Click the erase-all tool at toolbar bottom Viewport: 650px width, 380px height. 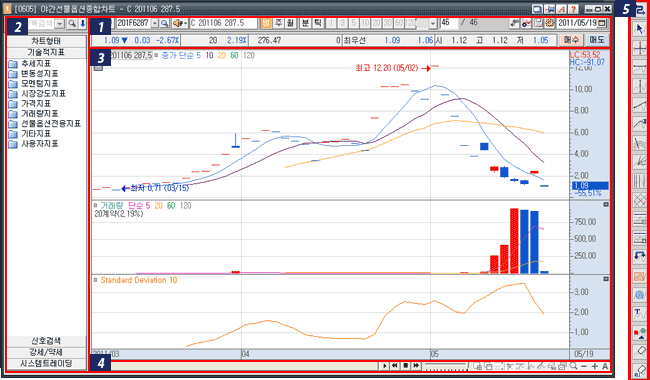click(640, 370)
